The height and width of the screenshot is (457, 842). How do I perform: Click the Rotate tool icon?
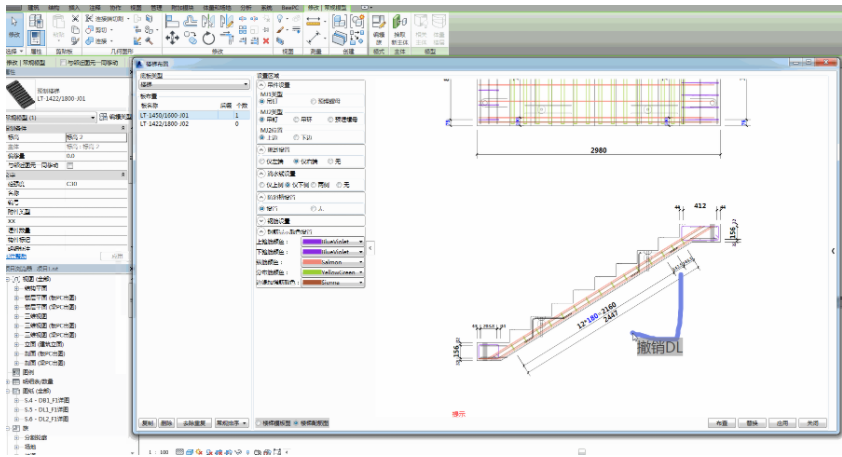208,38
